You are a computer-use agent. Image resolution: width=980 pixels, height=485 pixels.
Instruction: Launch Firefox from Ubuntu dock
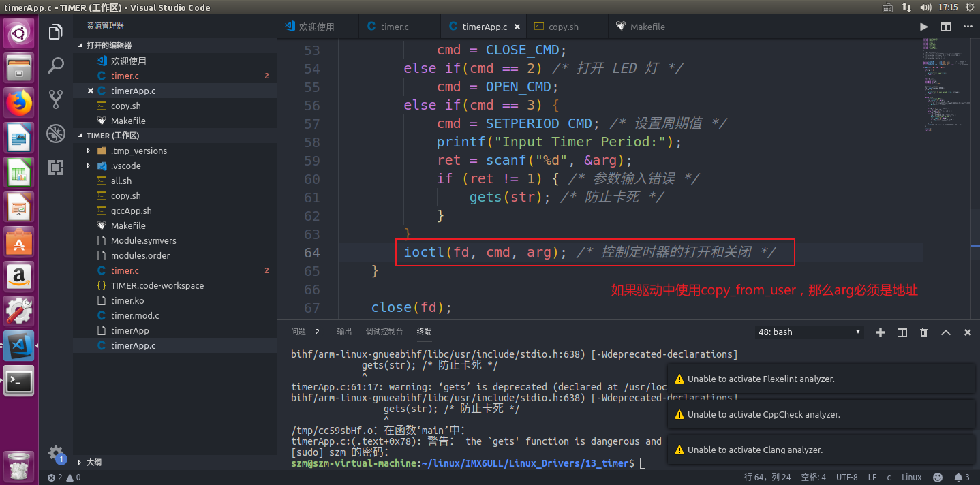click(x=19, y=103)
